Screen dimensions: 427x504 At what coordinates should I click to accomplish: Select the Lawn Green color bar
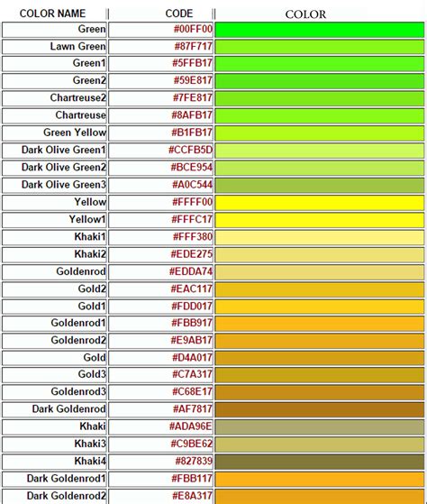click(320, 47)
